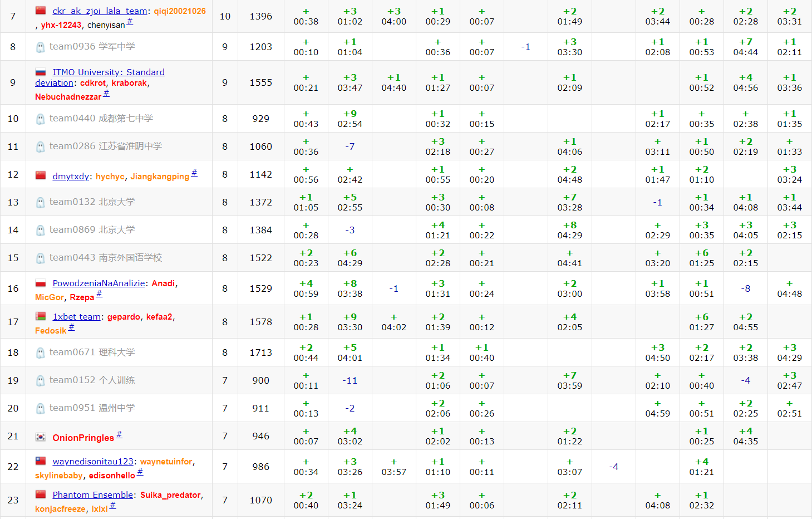Open the dmytxdy team link
Screen dimensions: 812x519
[x=71, y=177]
